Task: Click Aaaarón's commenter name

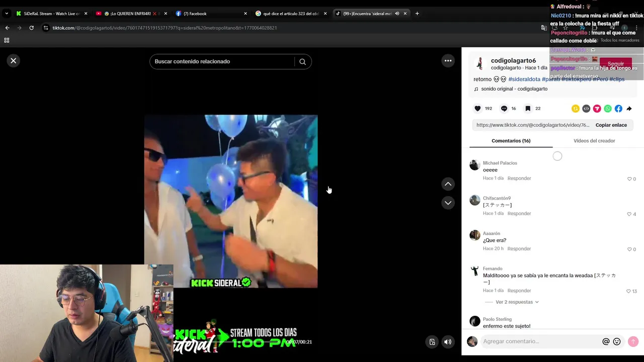Action: [x=492, y=233]
